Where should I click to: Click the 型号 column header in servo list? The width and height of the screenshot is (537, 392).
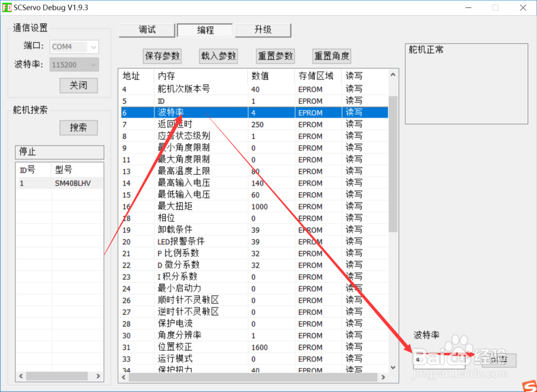pos(77,170)
